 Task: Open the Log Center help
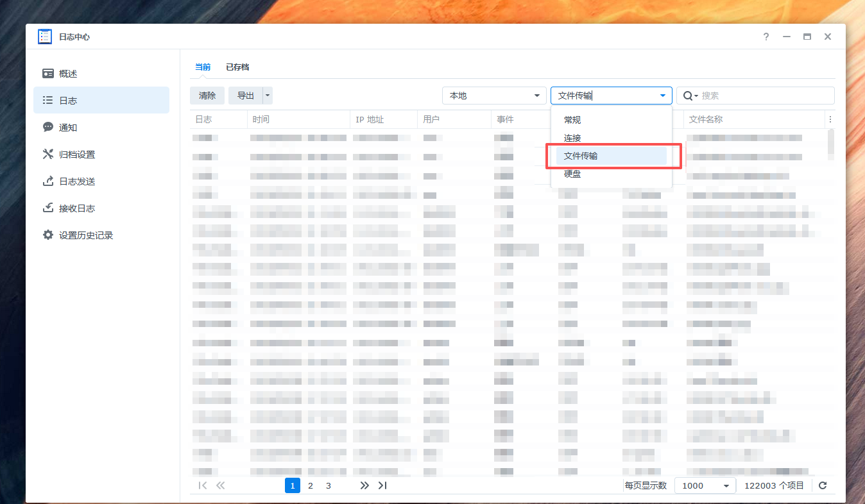click(x=766, y=37)
